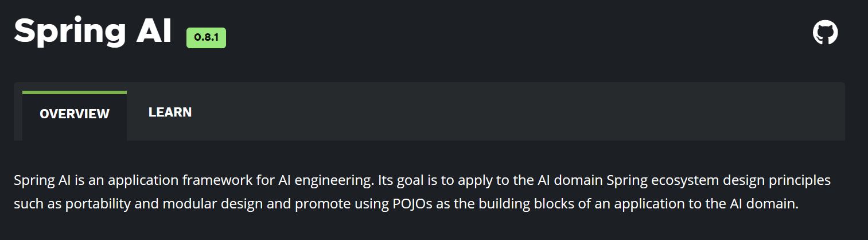Open the GitHub repository icon
The width and height of the screenshot is (868, 240).
[825, 33]
